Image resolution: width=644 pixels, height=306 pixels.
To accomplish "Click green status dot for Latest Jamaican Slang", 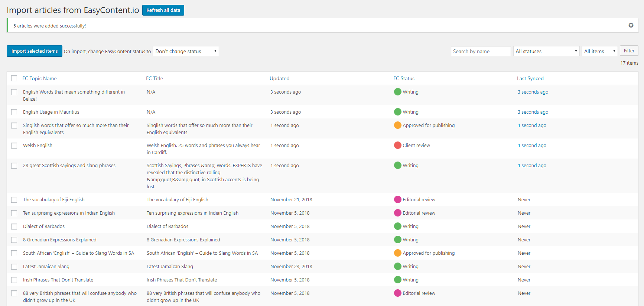I will (x=397, y=266).
